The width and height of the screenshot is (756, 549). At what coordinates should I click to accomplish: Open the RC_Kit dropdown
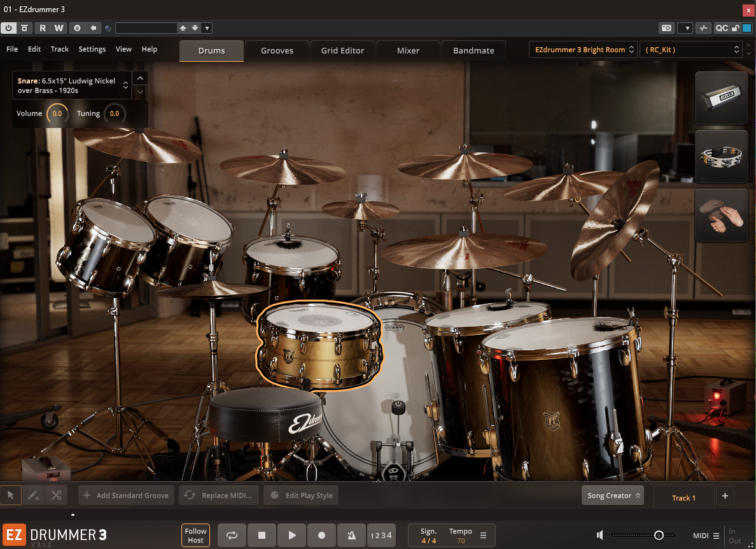(690, 49)
